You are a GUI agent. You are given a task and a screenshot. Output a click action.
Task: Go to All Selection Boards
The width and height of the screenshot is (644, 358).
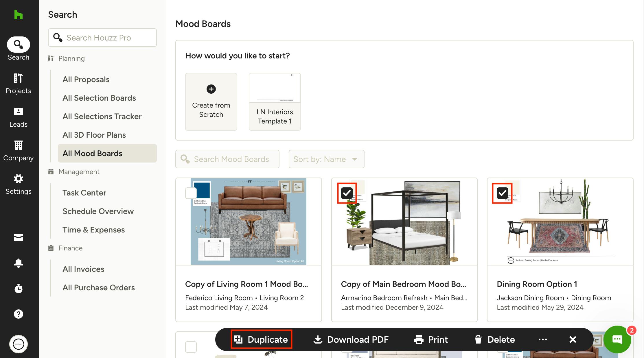pos(99,98)
